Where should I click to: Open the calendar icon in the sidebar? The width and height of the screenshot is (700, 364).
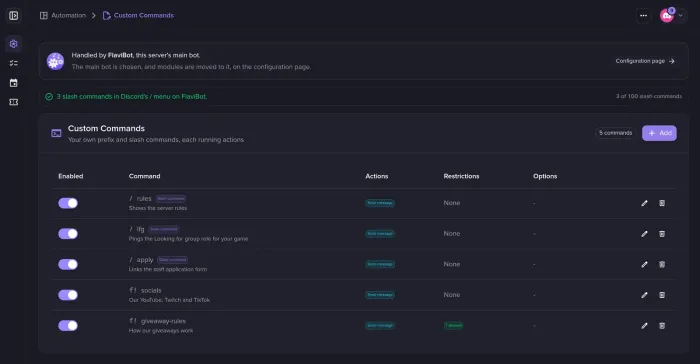tap(13, 83)
